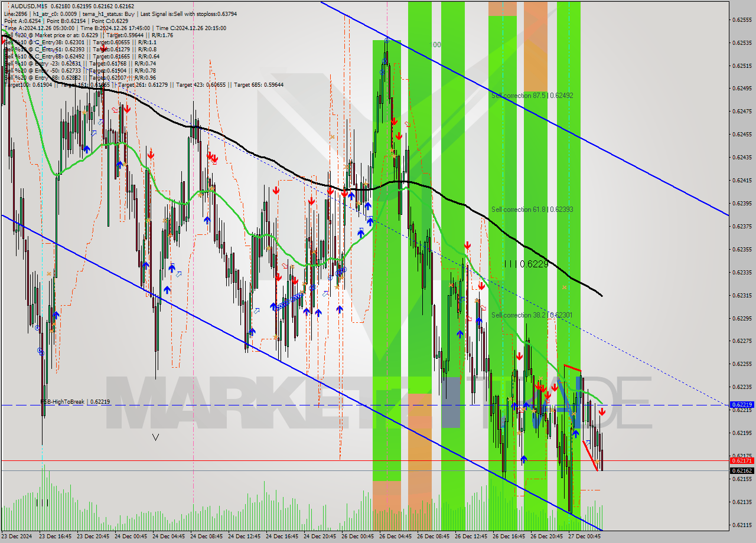Click the 'Time A:2024.12.26 05:30:00' line
Screen dimensions: 756x543
click(x=39, y=28)
